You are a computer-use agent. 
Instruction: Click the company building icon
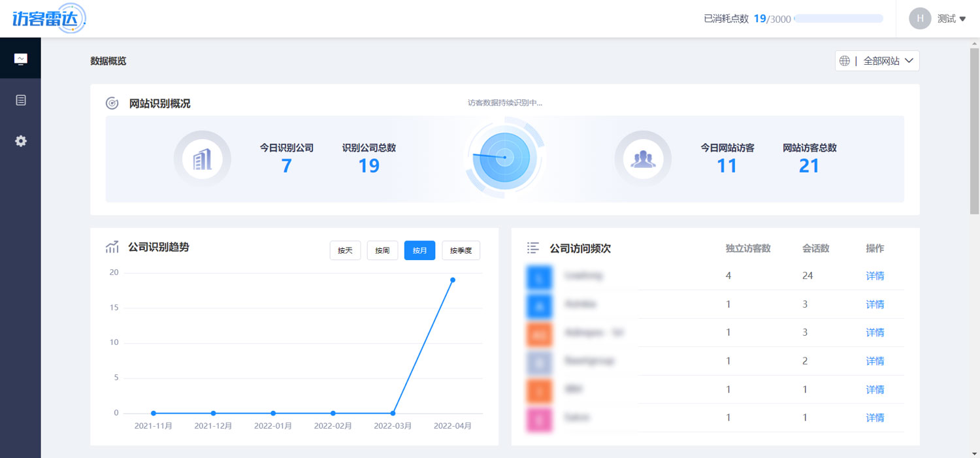203,159
